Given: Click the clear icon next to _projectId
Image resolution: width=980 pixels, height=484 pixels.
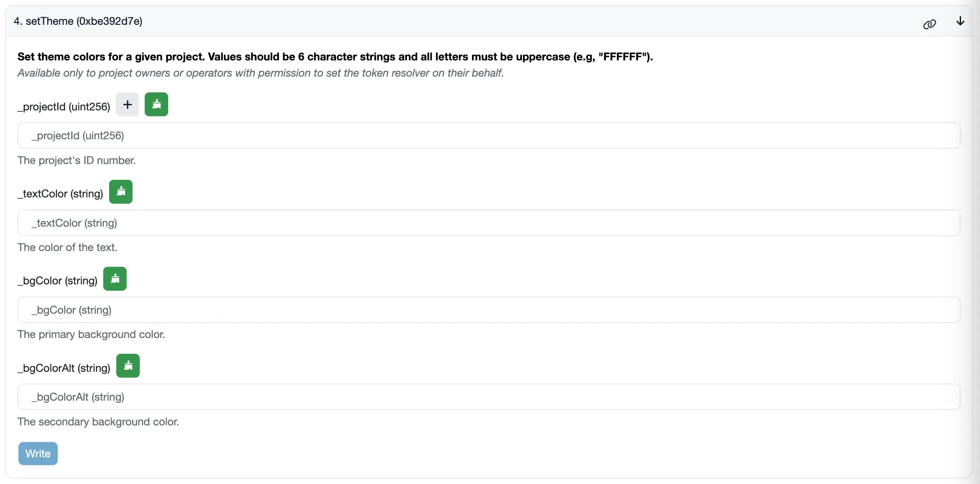Looking at the screenshot, I should [x=156, y=104].
